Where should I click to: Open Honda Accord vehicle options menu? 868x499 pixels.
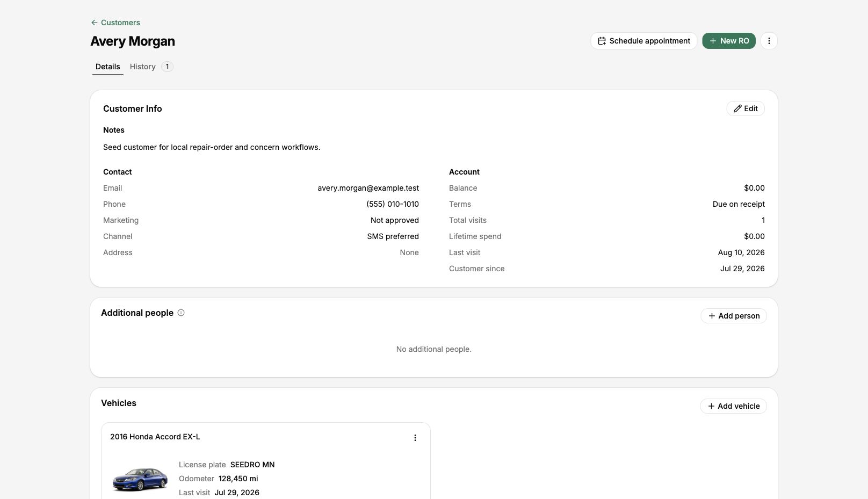(415, 438)
